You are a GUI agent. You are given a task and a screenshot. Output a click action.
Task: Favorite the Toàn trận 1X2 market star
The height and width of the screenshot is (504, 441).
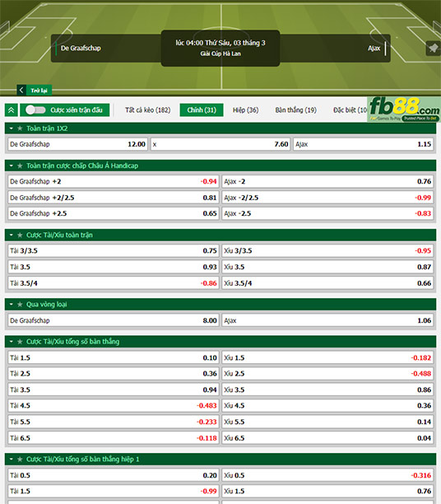point(20,128)
